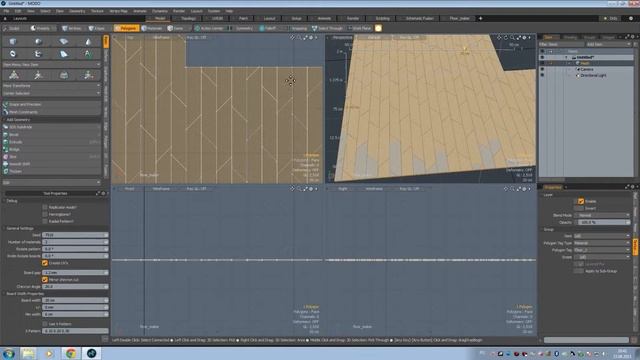Switch to Vertices selection mode
The height and width of the screenshot is (360, 640).
(x=72, y=28)
